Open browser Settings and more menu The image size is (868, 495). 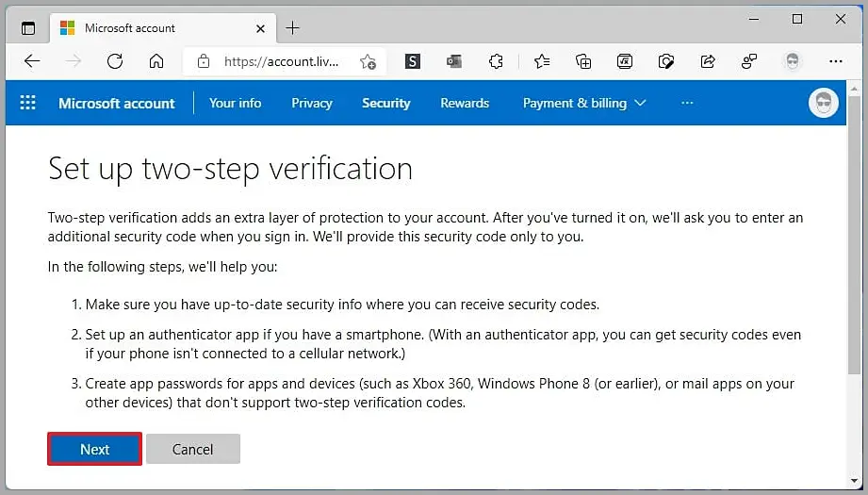[x=835, y=61]
